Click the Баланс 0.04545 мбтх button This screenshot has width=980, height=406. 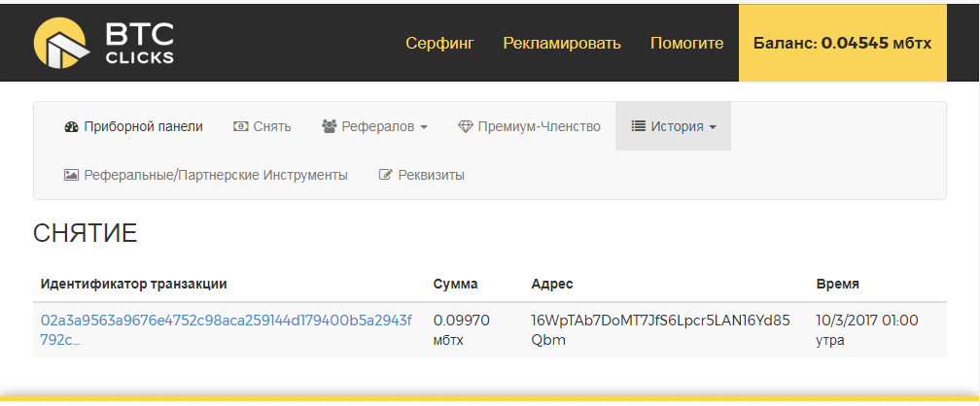(x=842, y=43)
